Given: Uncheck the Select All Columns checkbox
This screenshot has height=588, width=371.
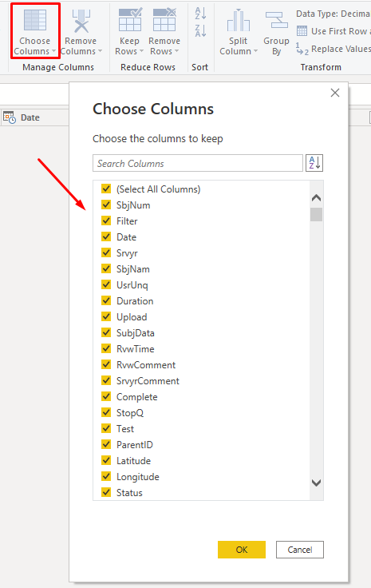Looking at the screenshot, I should [x=106, y=189].
